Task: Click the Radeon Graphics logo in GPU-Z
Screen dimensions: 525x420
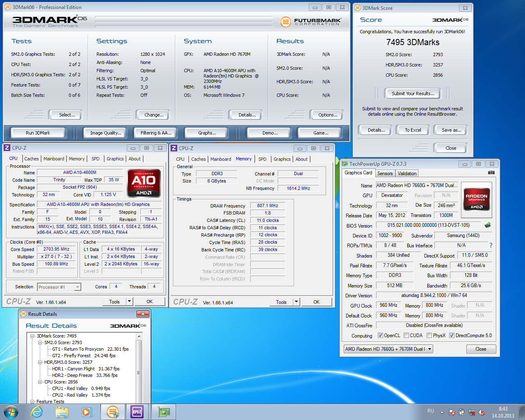Action: pos(476,199)
